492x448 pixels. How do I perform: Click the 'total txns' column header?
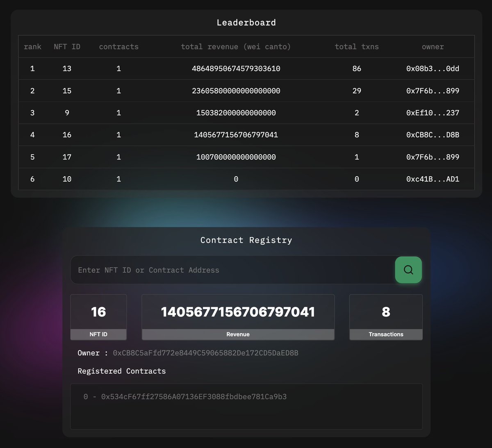pyautogui.click(x=357, y=47)
